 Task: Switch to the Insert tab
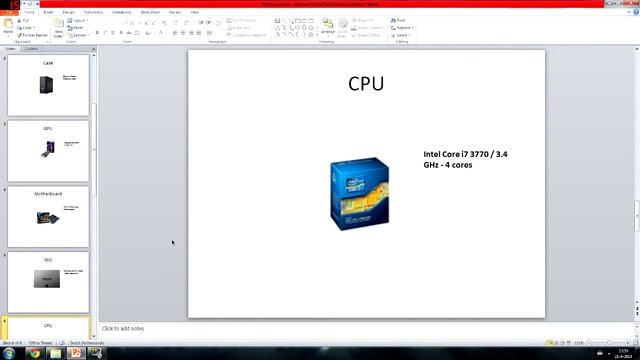[48, 12]
